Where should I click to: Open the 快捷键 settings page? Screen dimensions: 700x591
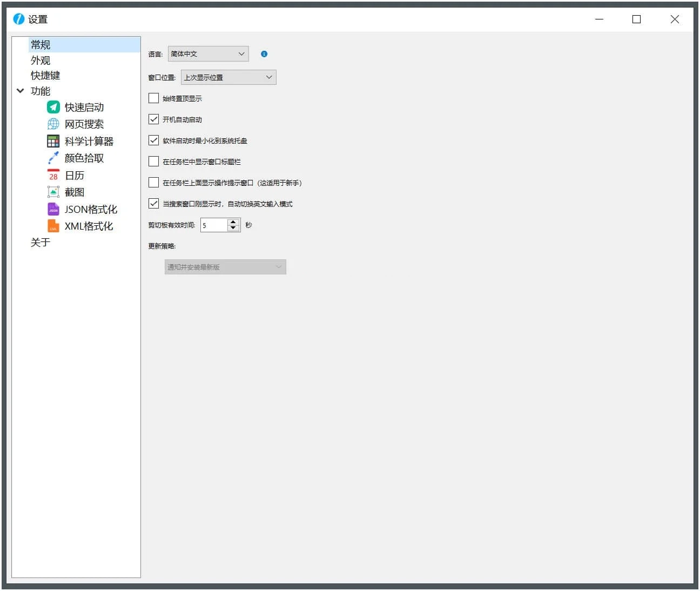[x=45, y=76]
